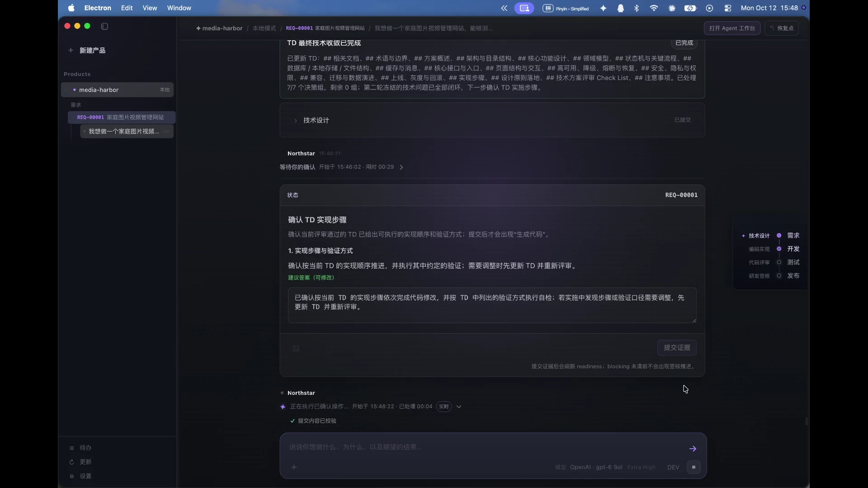Viewport: 868px width, 488px height.
Task: Expand 等待你的确认 details chevron
Action: [x=401, y=167]
